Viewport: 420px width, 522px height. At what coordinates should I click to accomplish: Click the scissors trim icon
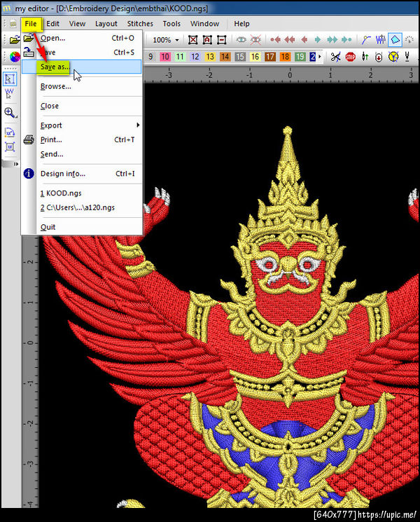(x=335, y=57)
